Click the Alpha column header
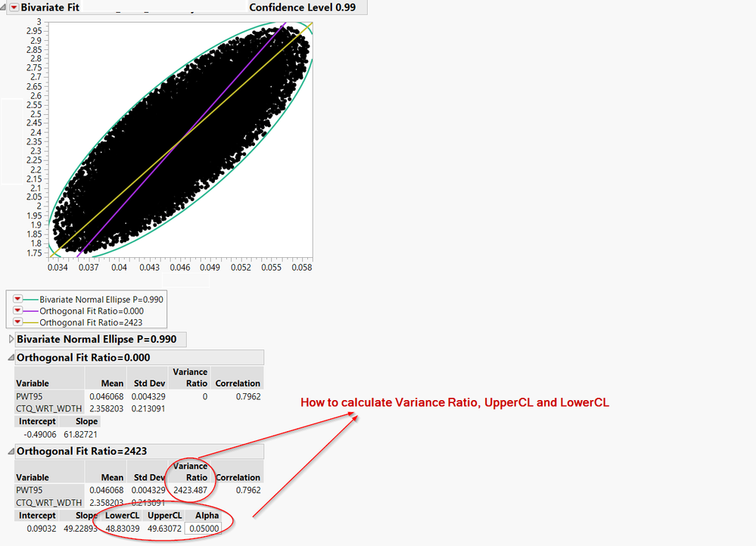 tap(207, 515)
